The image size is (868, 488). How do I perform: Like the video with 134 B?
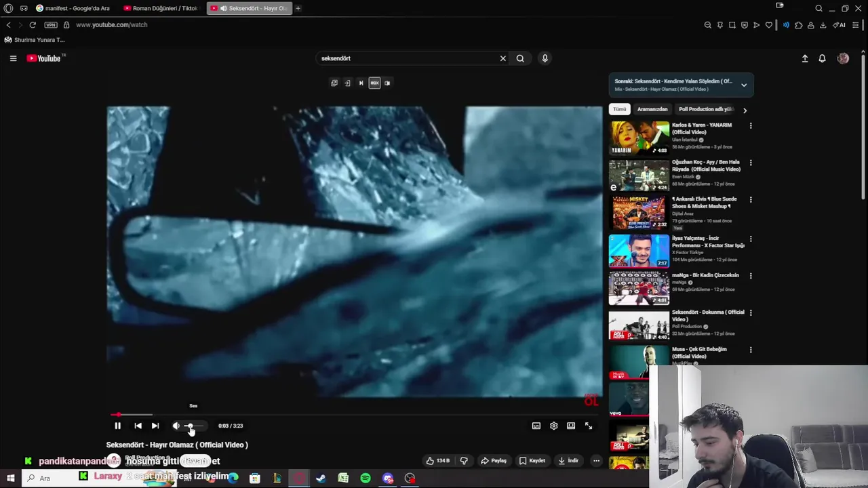(x=437, y=461)
